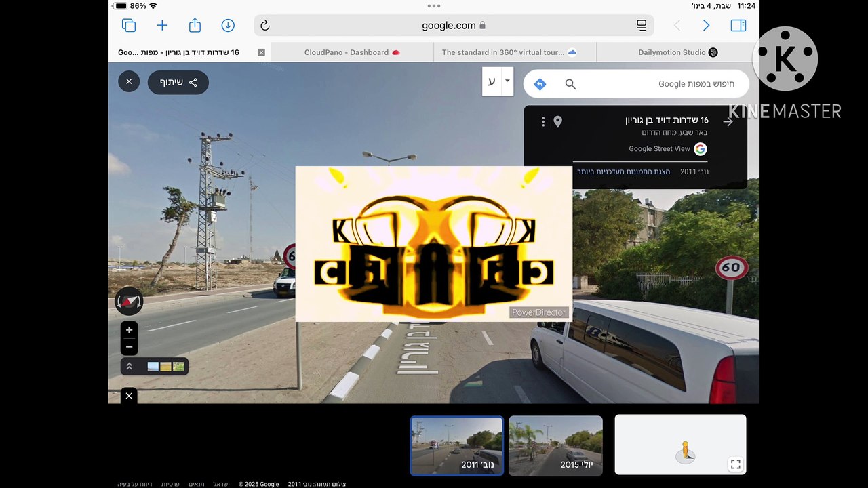Switch to Dailymotion Studio tab
Screen dimensions: 868x488
tap(677, 52)
